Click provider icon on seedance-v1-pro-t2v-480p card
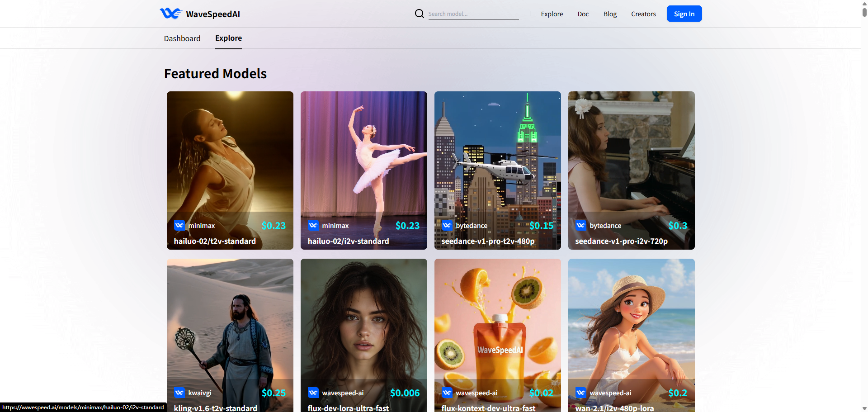The image size is (868, 412). point(447,225)
